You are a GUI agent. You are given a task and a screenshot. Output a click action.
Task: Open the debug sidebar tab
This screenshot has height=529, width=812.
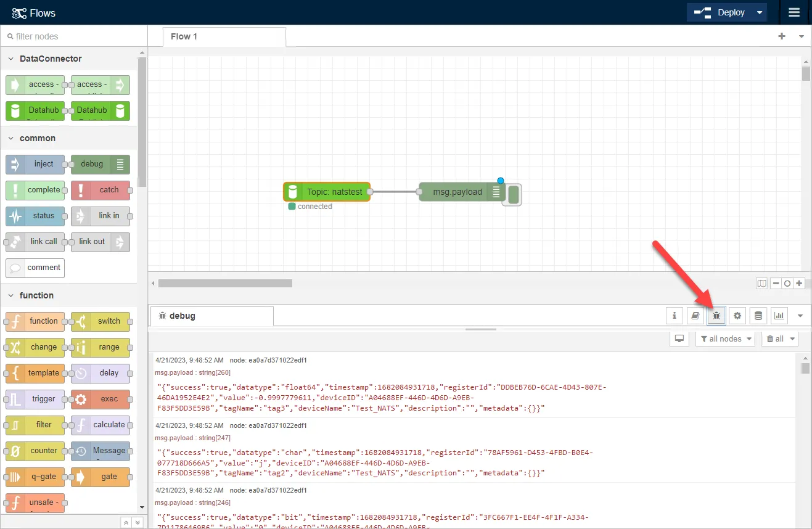[211, 316]
